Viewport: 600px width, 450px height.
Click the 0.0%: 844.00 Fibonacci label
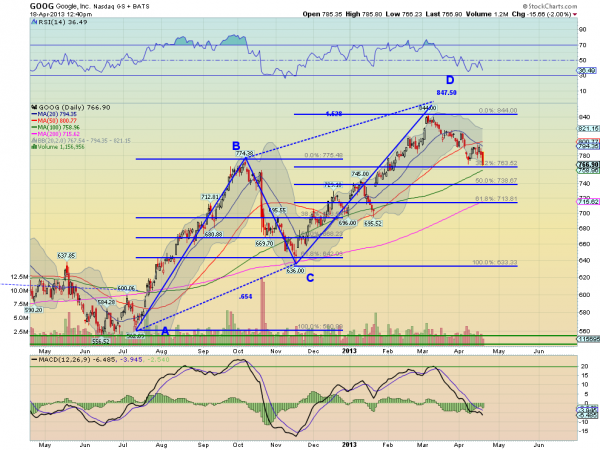click(498, 111)
